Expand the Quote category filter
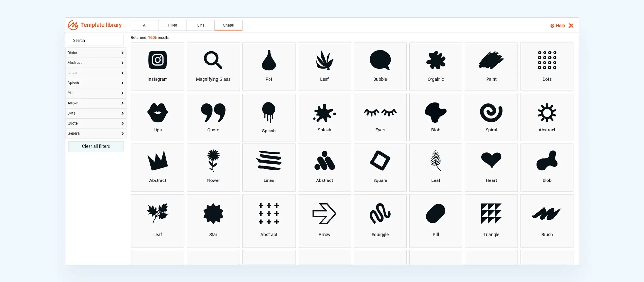 (96, 123)
